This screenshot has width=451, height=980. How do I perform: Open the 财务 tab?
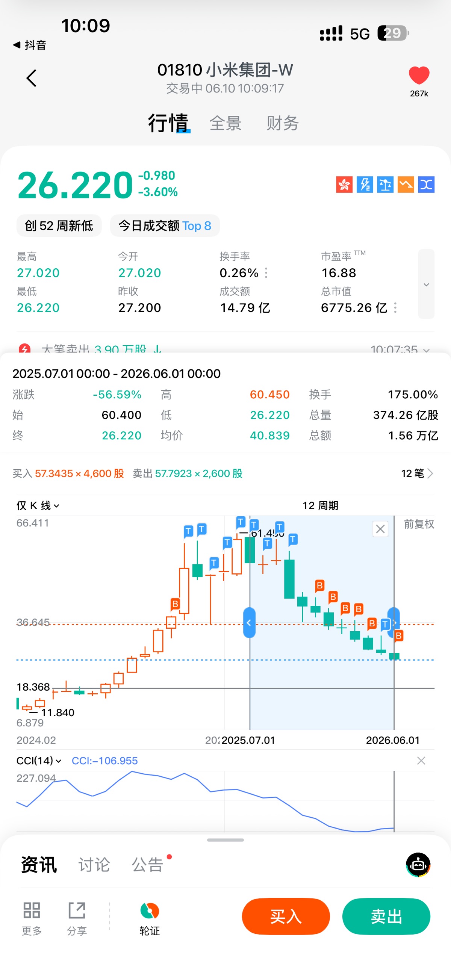pyautogui.click(x=282, y=123)
